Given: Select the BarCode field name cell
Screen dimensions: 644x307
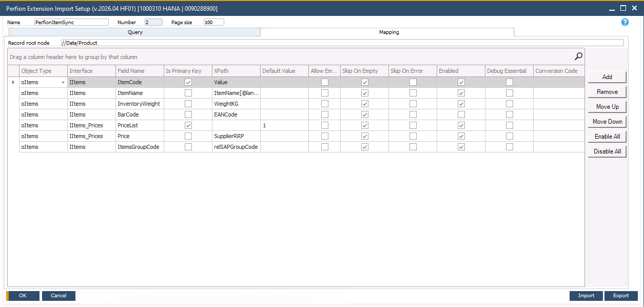Looking at the screenshot, I should [140, 114].
